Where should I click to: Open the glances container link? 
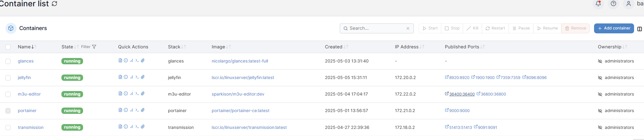tap(26, 61)
